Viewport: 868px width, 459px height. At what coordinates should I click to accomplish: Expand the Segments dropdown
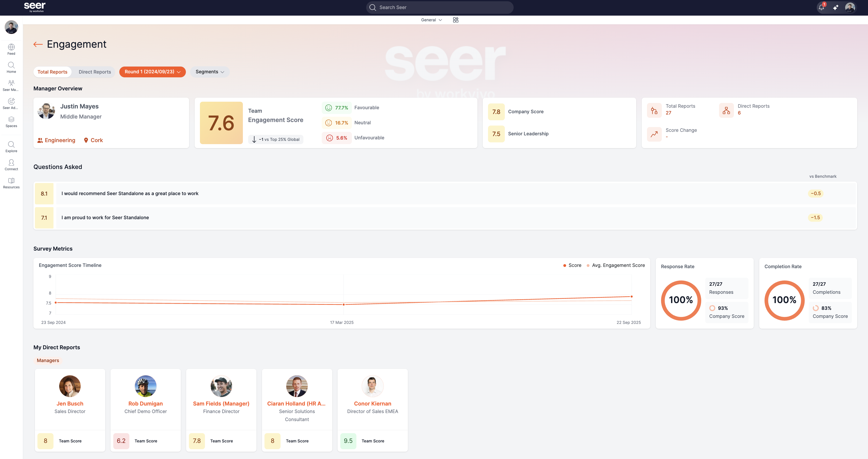(209, 72)
